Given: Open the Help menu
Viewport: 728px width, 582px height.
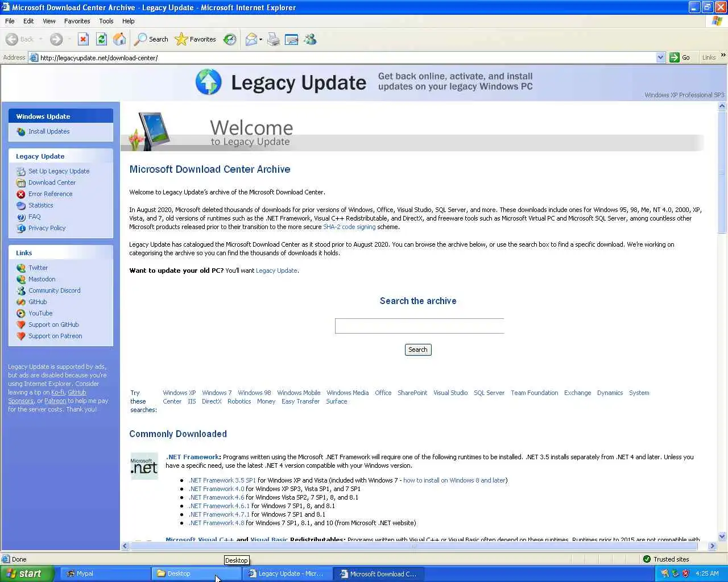Looking at the screenshot, I should [x=129, y=21].
